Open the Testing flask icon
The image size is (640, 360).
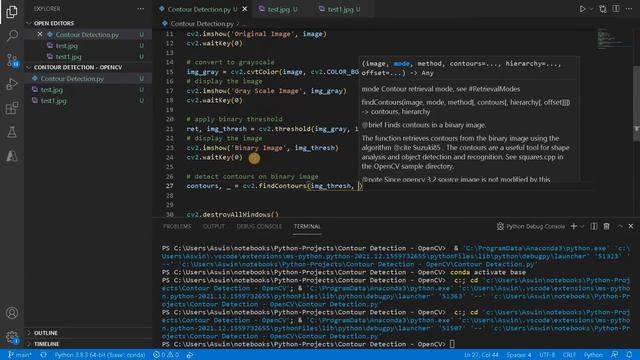pos(12,132)
